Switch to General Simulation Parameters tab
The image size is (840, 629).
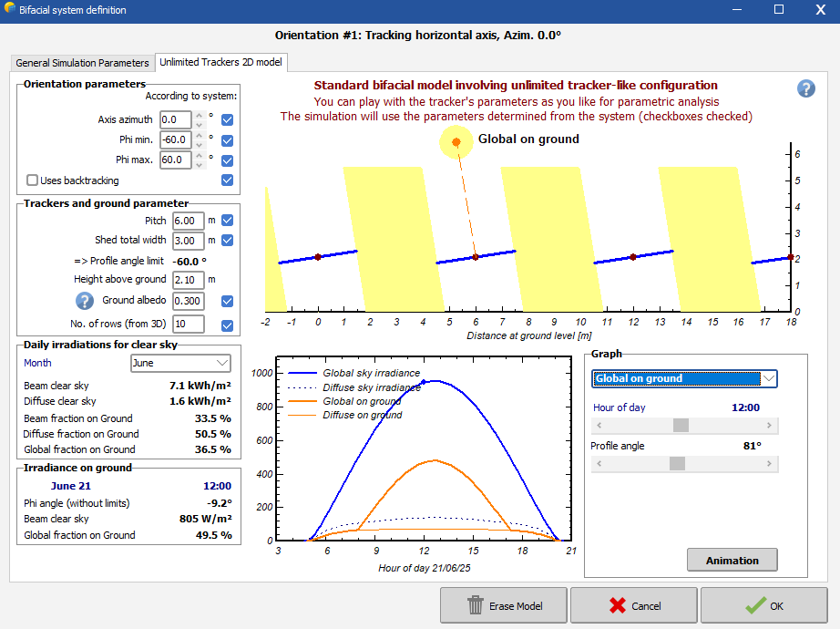tap(82, 63)
